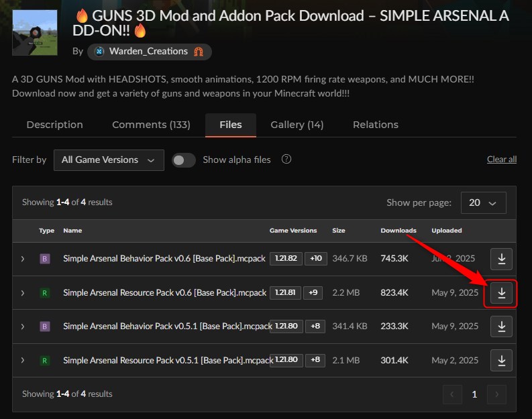Click the 1.21.80 badge on Behavior Pack v0.5.1
Viewport: 532px width, 419px height.
coord(286,326)
